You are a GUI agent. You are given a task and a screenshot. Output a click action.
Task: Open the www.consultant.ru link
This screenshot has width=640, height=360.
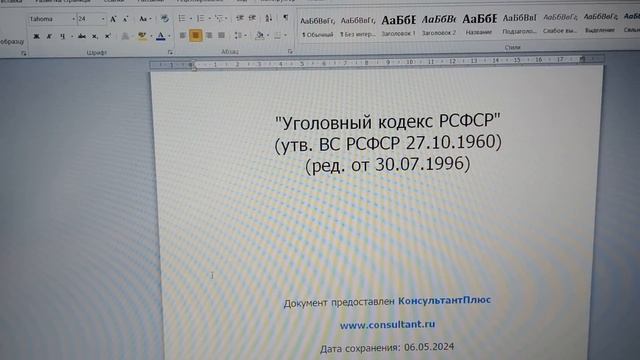(387, 325)
